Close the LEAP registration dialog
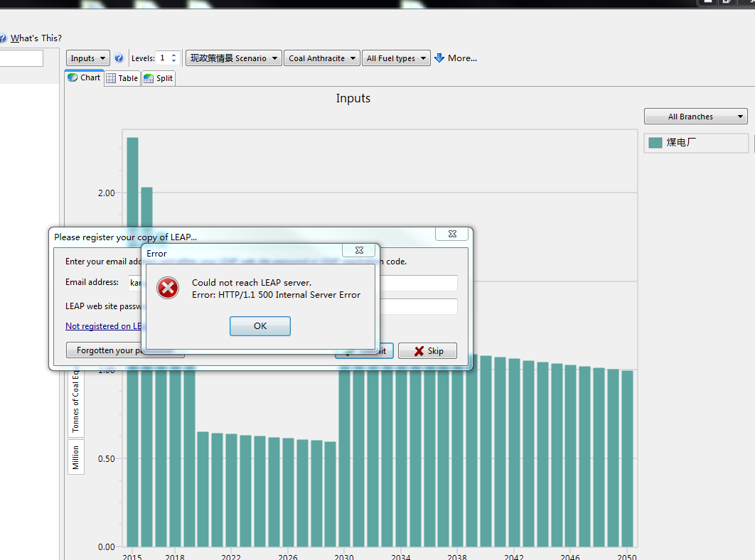The image size is (755, 560). tap(452, 234)
